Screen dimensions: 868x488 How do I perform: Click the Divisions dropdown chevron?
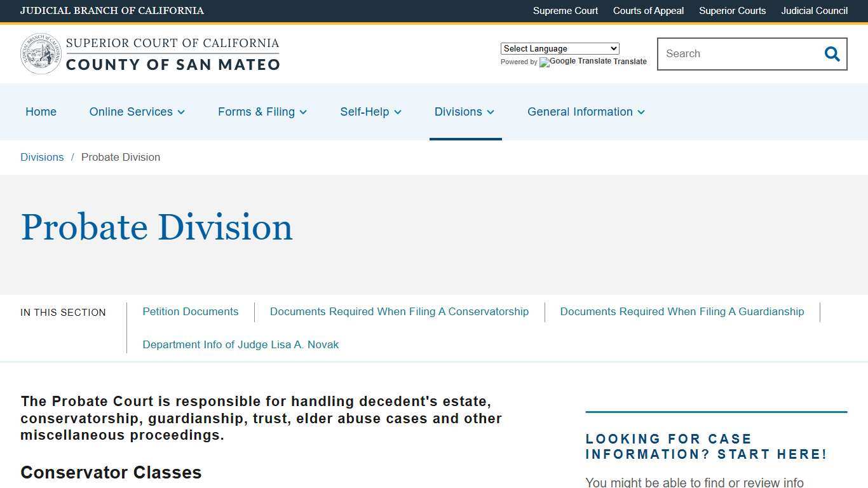click(x=491, y=112)
